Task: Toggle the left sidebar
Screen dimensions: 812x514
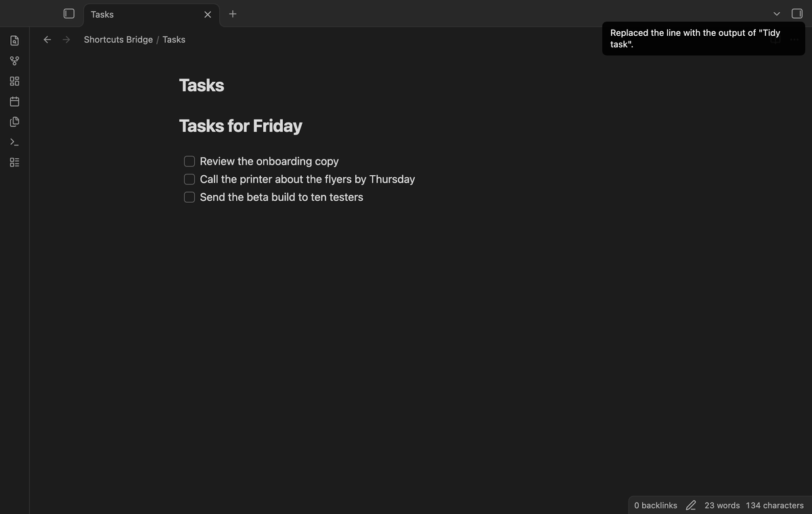Action: [x=68, y=14]
